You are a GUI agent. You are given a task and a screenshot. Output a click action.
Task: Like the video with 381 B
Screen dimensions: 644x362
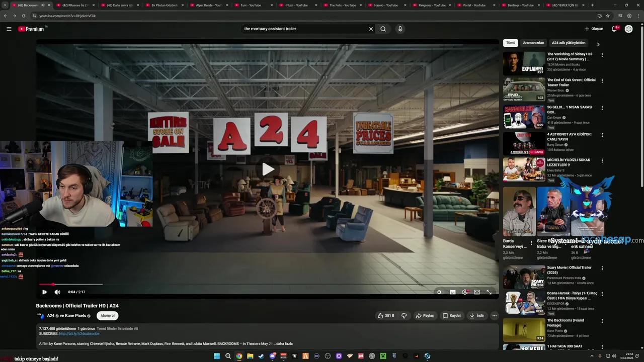(386, 316)
